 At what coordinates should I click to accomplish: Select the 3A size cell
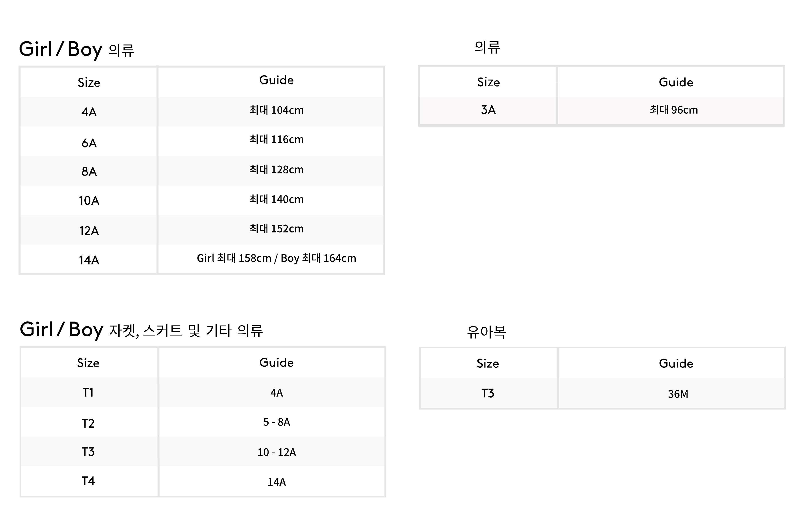[x=488, y=110]
